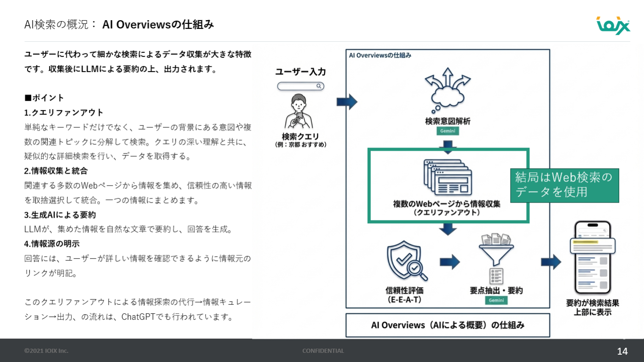
Task: Click the ■ポイント heading
Action: [x=44, y=98]
